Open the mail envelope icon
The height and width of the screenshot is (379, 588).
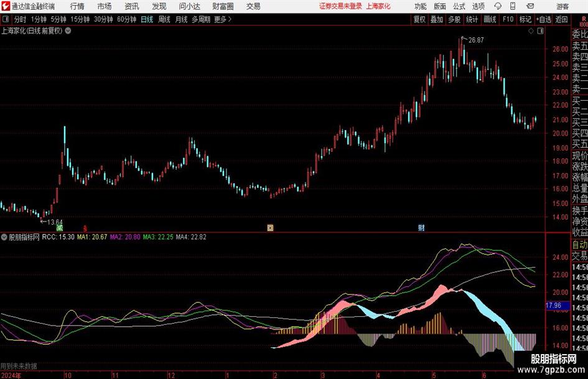pos(530,6)
